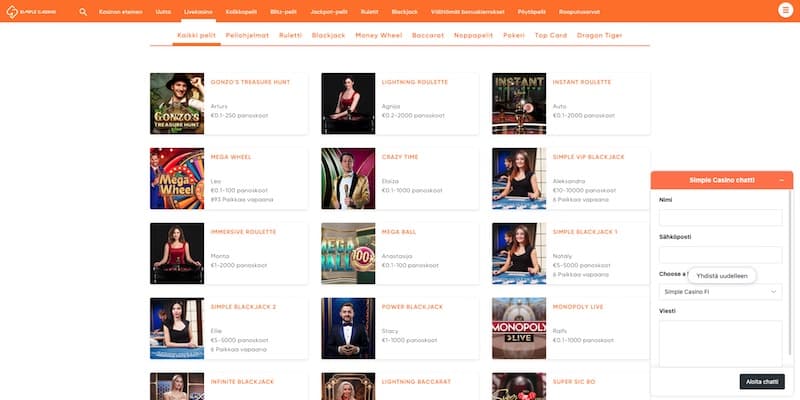
Task: Click the Power Blackjack title link
Action: (412, 307)
